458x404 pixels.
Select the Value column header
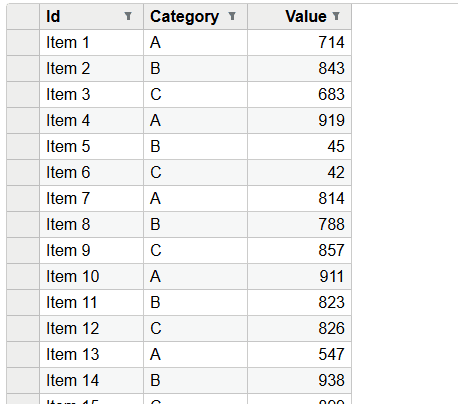point(300,16)
